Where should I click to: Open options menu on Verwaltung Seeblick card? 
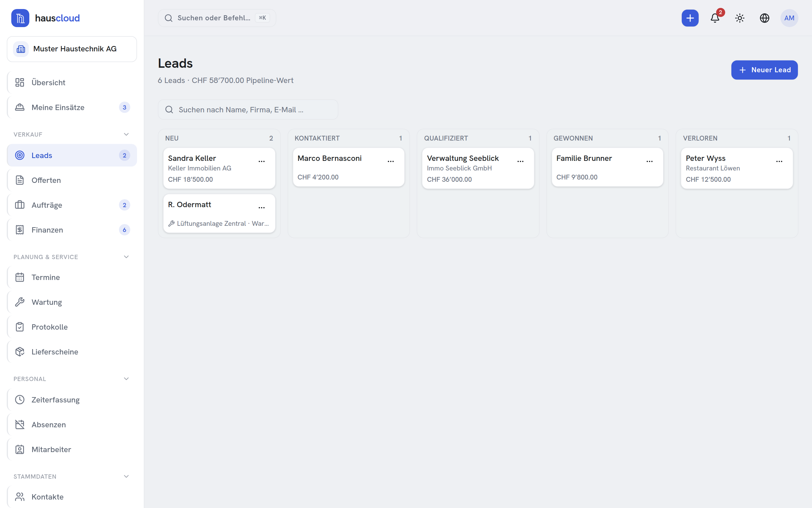pos(520,162)
